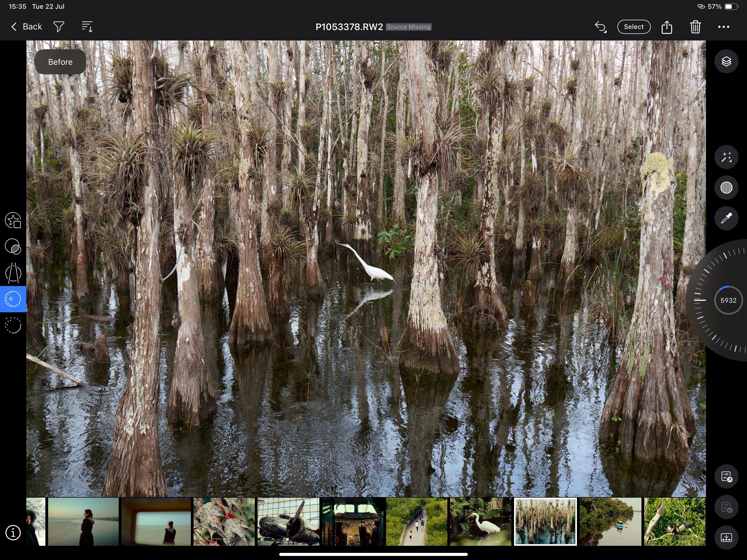
Task: Open the layers stack icon
Action: coord(726,62)
